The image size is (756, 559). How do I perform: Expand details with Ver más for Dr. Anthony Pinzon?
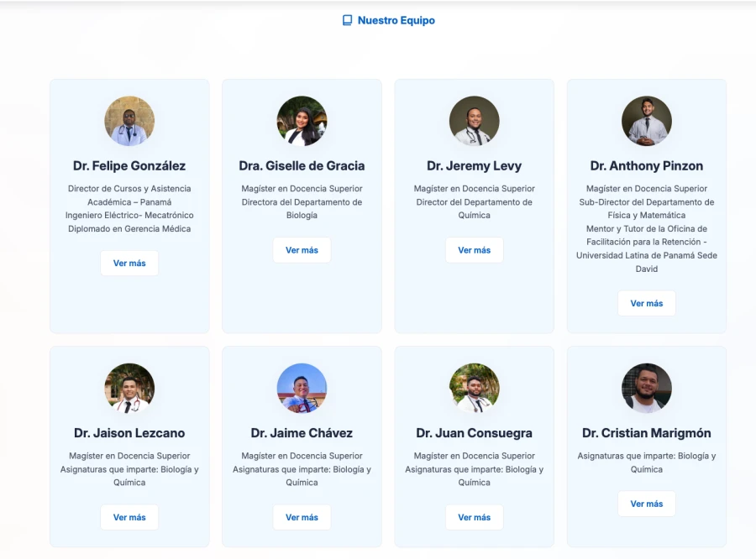tap(646, 304)
